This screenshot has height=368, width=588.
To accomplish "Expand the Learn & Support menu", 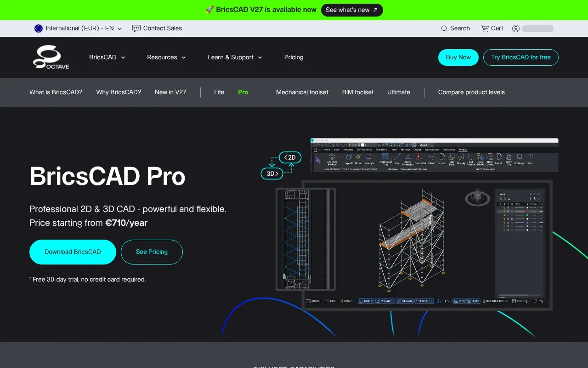I will (235, 57).
